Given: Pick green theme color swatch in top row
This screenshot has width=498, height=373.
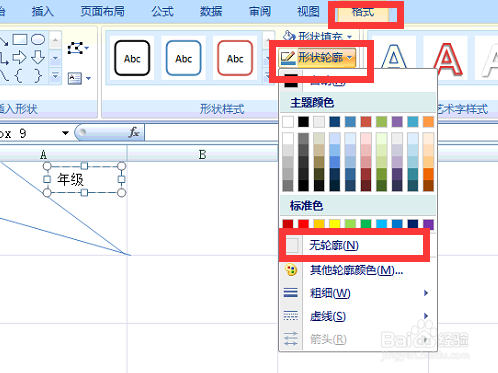Looking at the screenshot, I should 381,122.
